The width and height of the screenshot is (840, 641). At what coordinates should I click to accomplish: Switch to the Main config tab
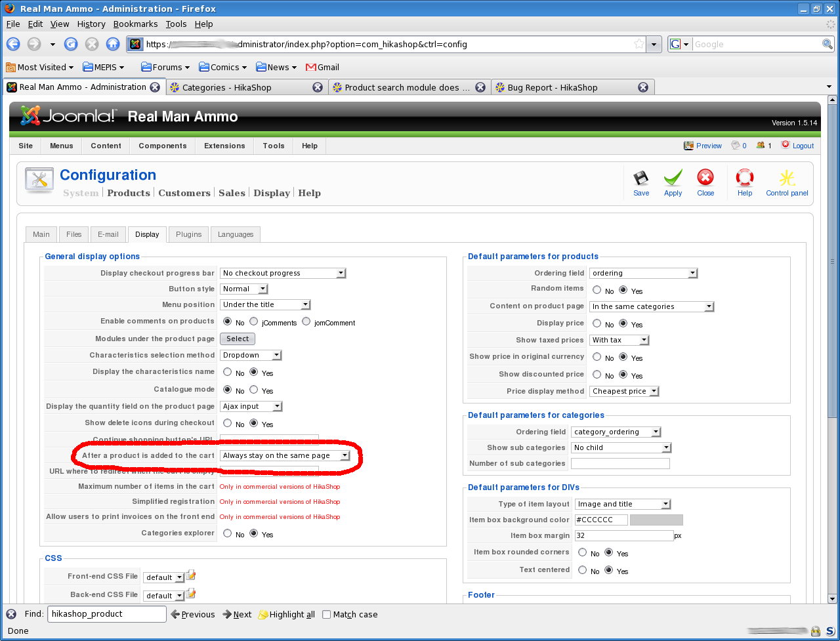(x=41, y=234)
